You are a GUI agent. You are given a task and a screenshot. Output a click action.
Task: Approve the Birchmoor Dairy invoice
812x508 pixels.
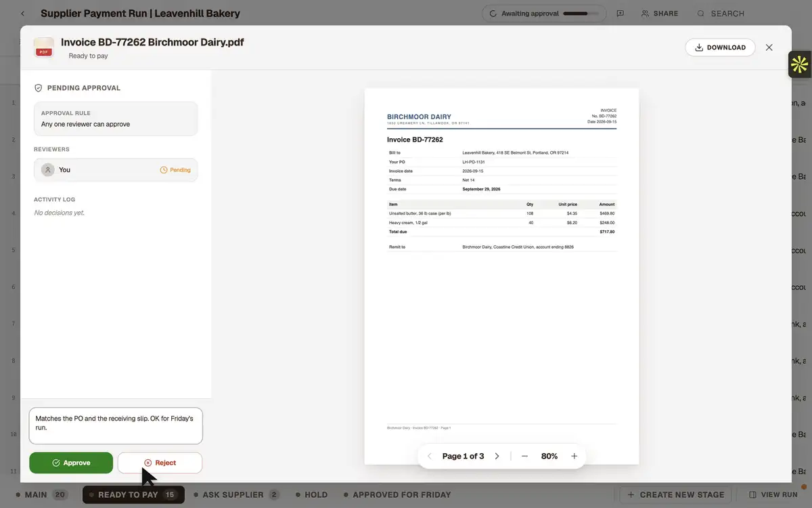(71, 463)
